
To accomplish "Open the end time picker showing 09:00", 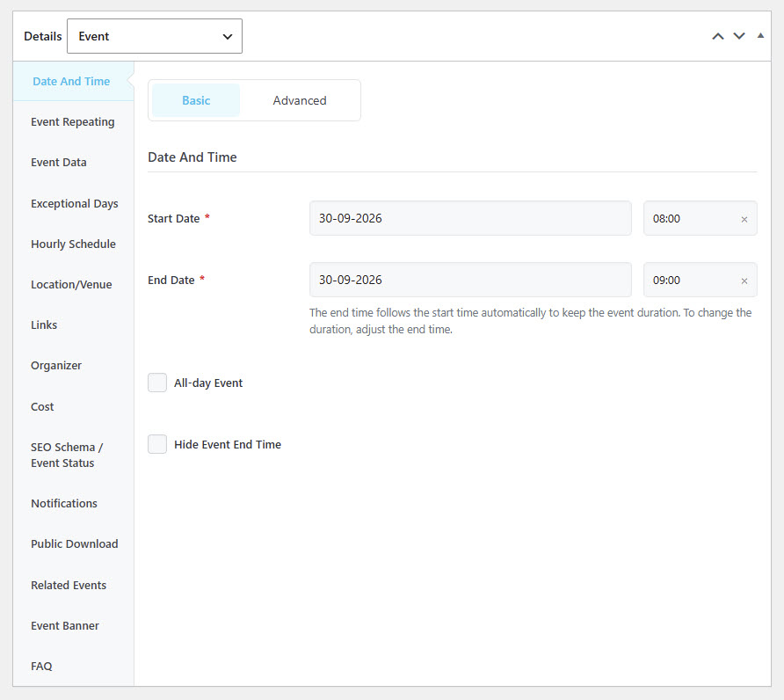I will click(x=700, y=280).
